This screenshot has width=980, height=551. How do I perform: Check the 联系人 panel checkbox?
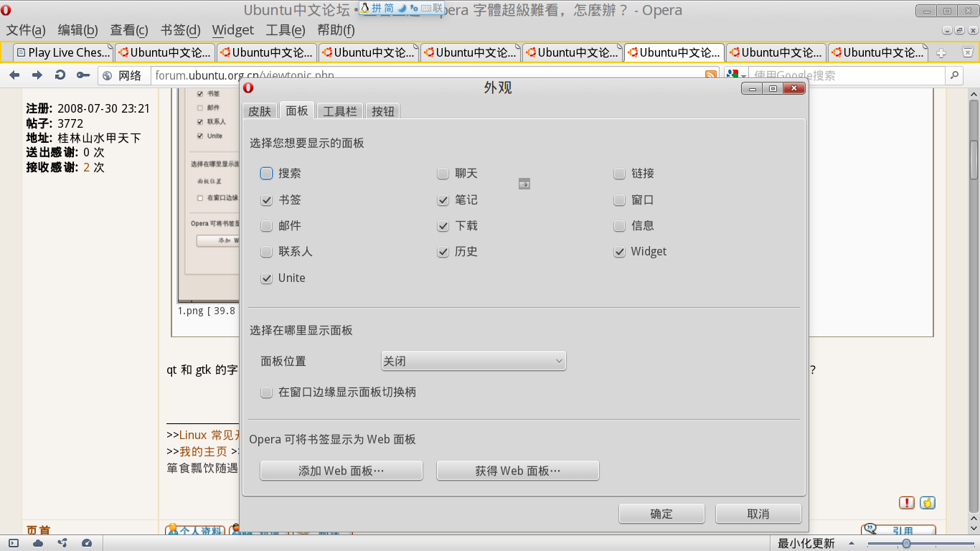tap(267, 252)
